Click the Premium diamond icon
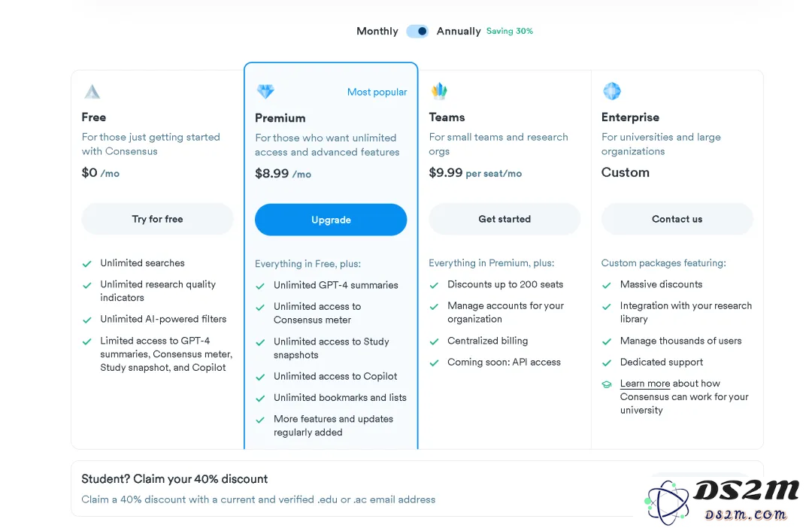This screenshot has height=528, width=812. [x=265, y=92]
